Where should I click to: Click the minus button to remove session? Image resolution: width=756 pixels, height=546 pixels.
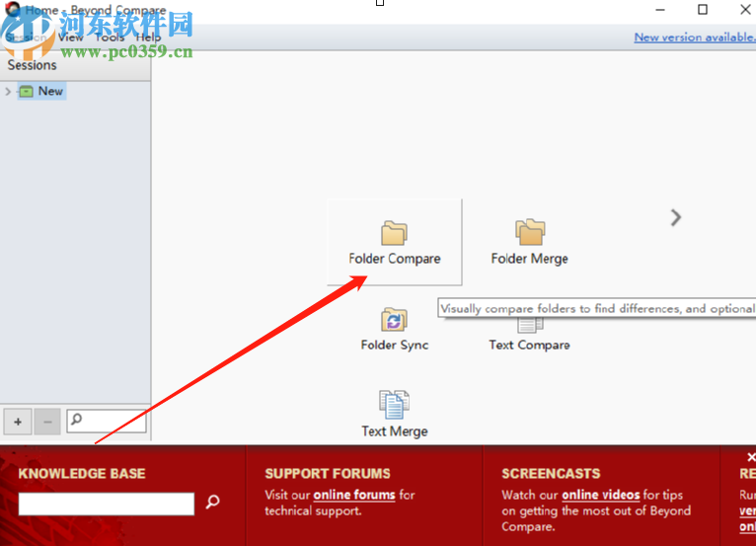47,422
